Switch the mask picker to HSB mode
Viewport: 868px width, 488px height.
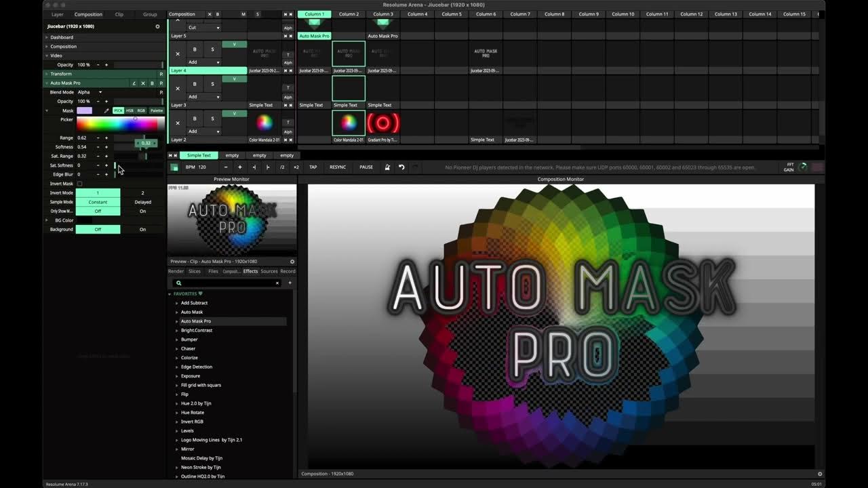tap(130, 110)
